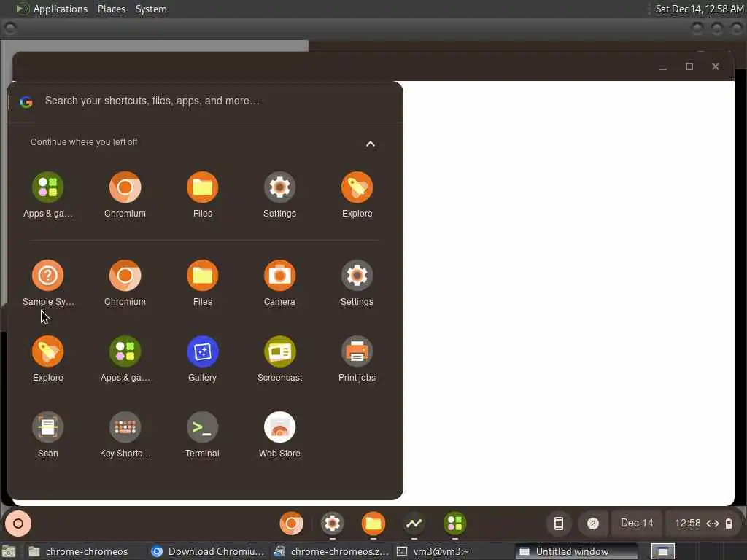Image resolution: width=747 pixels, height=560 pixels.
Task: Open Files folder on the ChromeOS shelf
Action: [x=373, y=524]
